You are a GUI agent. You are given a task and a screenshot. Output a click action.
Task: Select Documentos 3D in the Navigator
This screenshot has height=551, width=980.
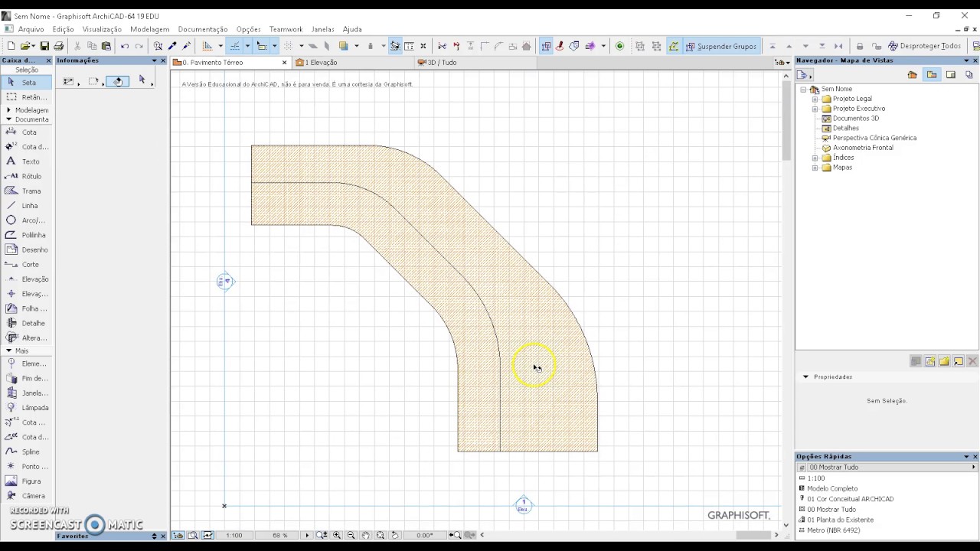coord(855,119)
